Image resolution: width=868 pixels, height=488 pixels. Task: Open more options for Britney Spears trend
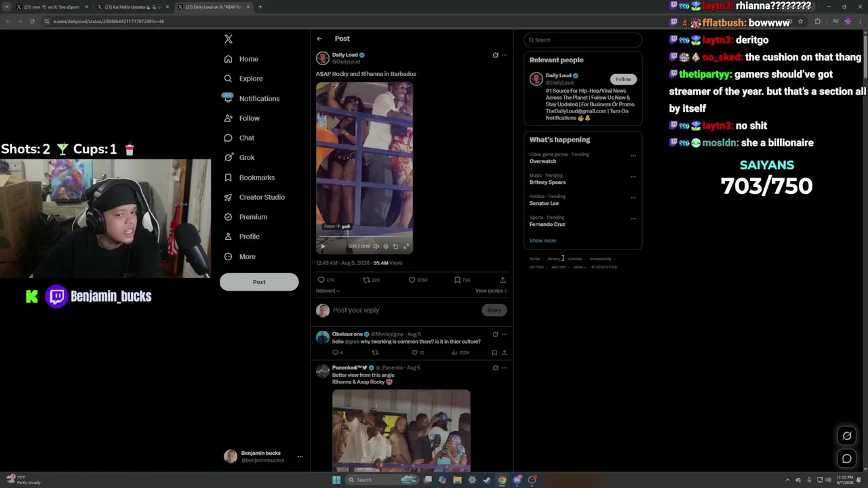633,176
